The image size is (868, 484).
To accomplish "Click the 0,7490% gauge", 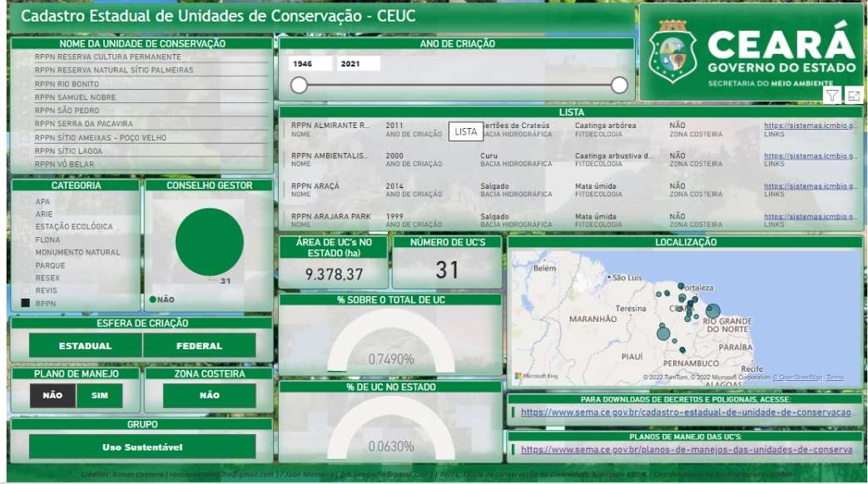I will (x=391, y=340).
